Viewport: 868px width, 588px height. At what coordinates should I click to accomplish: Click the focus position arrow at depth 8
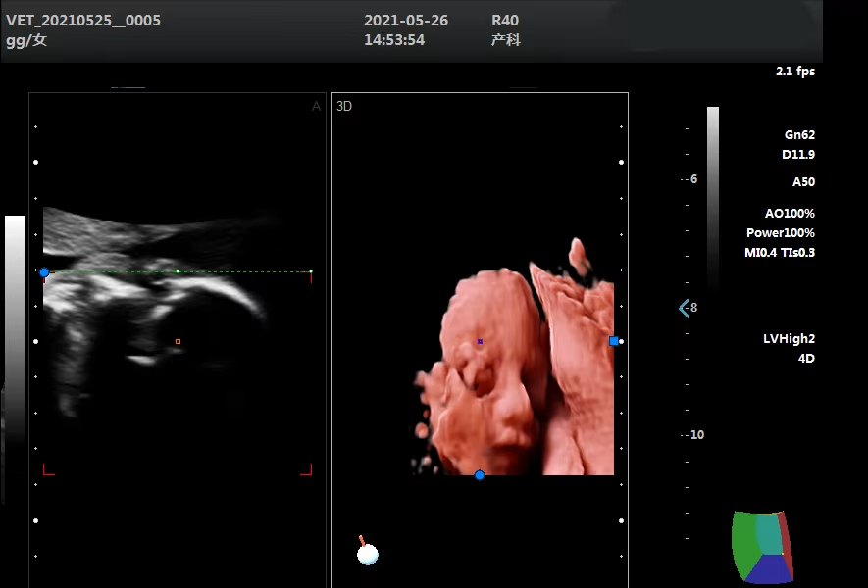pos(684,308)
